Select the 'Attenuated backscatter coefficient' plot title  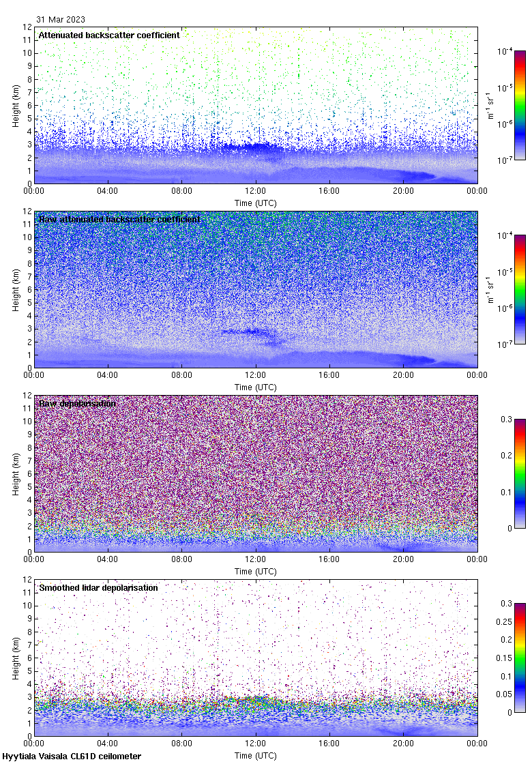tap(109, 35)
